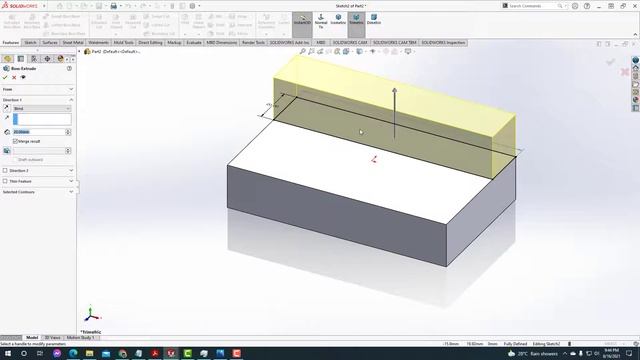640x360 pixels.
Task: Enable the Direction 2 checkbox
Action: (x=5, y=170)
